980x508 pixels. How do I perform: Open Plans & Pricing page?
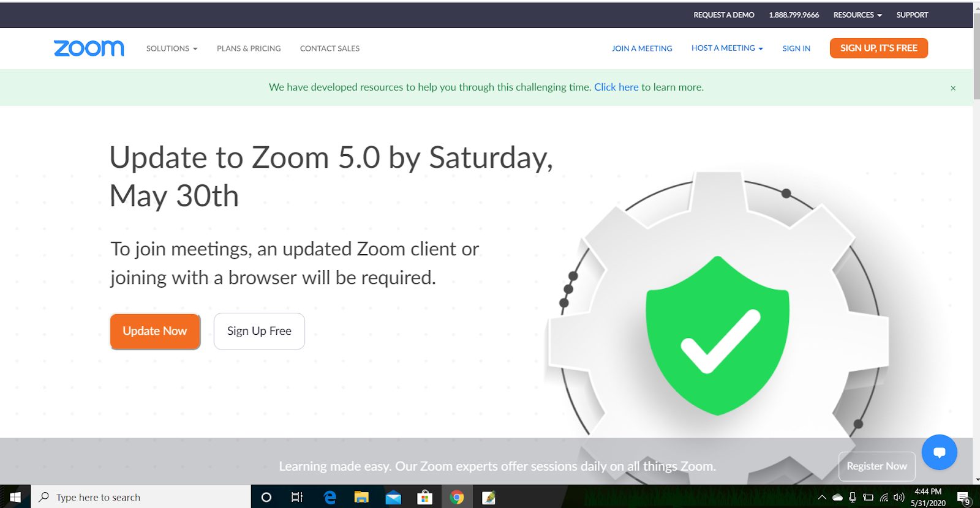pyautogui.click(x=249, y=48)
